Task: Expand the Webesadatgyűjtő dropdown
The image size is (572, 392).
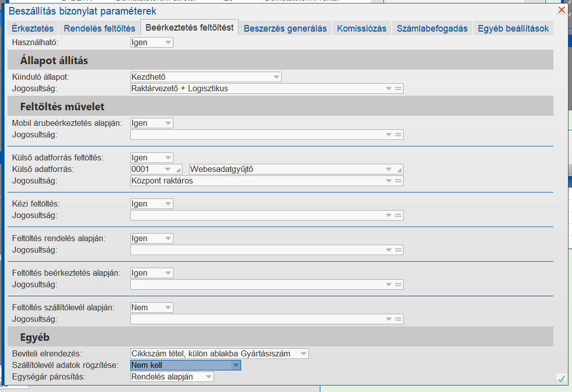Action: click(389, 169)
